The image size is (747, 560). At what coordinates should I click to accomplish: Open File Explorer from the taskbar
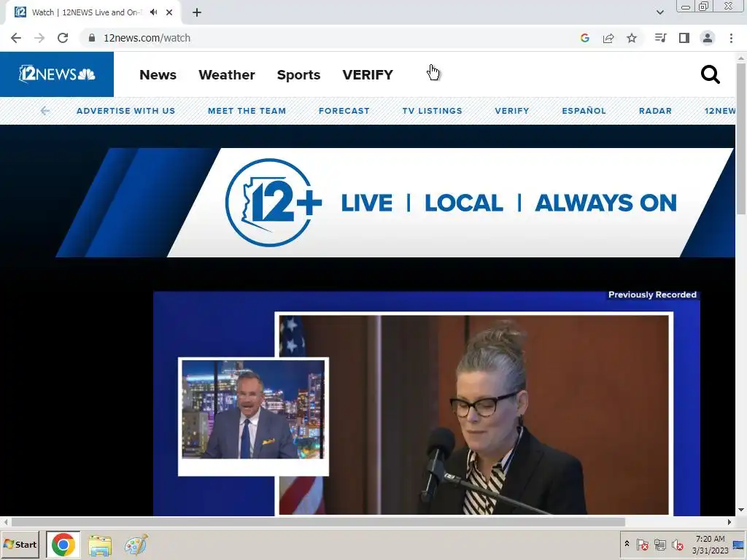(x=99, y=545)
